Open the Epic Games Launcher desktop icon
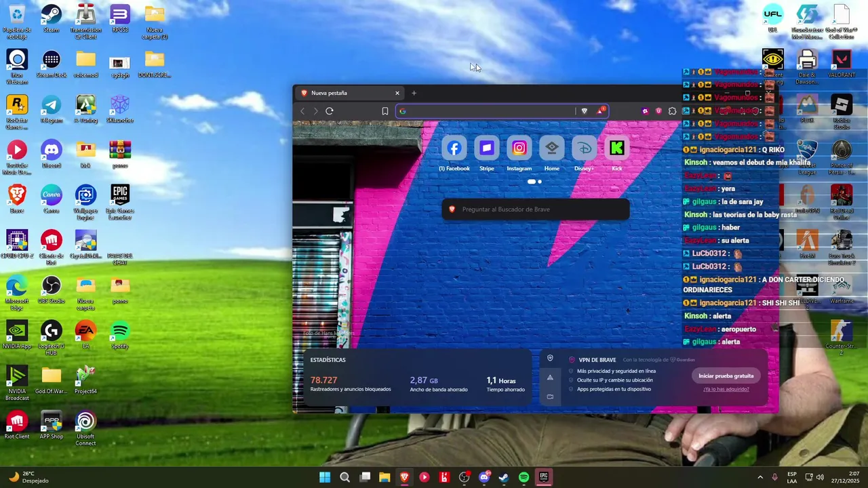Image resolution: width=868 pixels, height=488 pixels. 120,202
